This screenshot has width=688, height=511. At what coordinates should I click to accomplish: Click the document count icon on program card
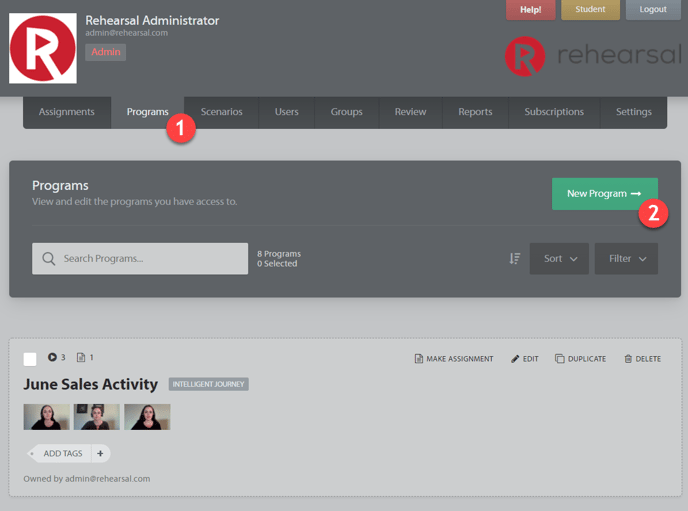[81, 357]
